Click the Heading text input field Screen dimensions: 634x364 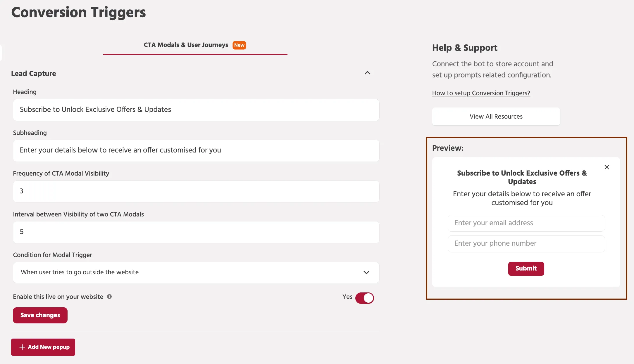[x=196, y=110]
